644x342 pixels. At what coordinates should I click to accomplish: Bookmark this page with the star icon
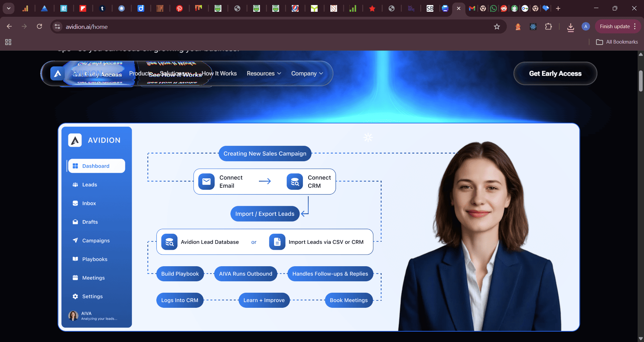pyautogui.click(x=497, y=26)
